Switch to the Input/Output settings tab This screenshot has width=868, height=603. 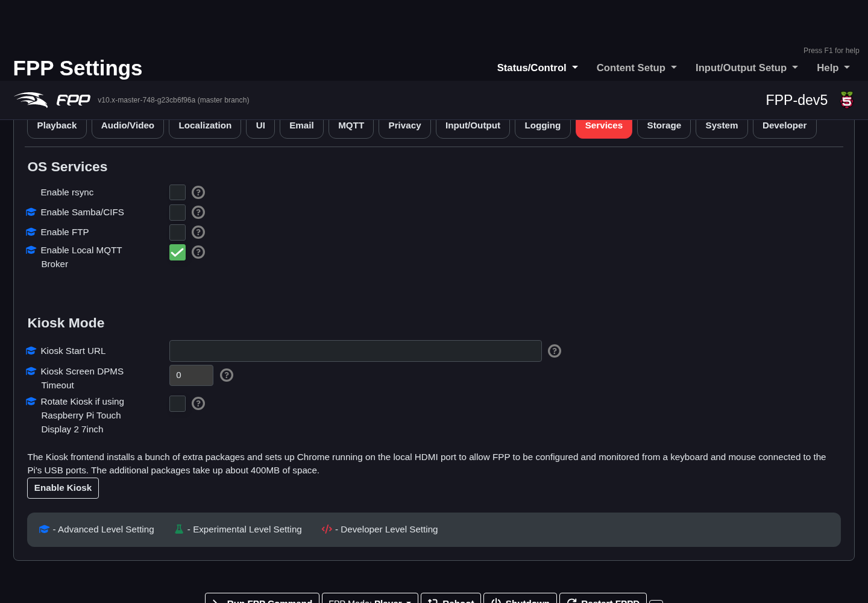[x=473, y=128]
